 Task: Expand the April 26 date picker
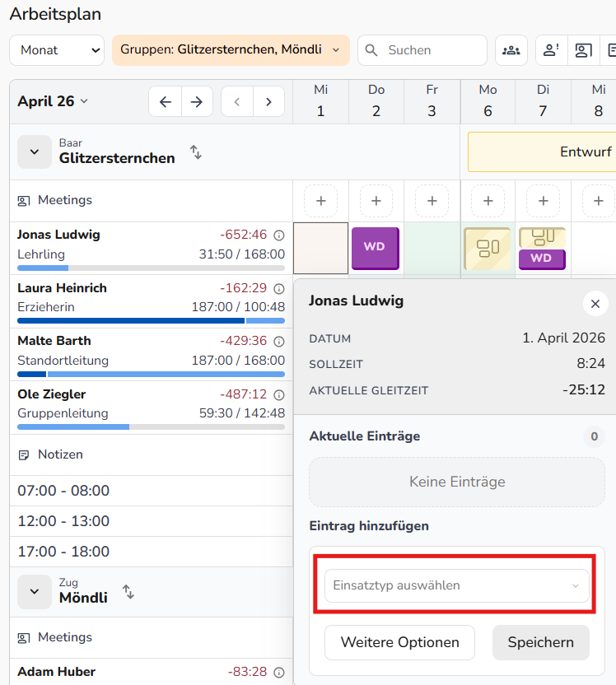point(53,101)
